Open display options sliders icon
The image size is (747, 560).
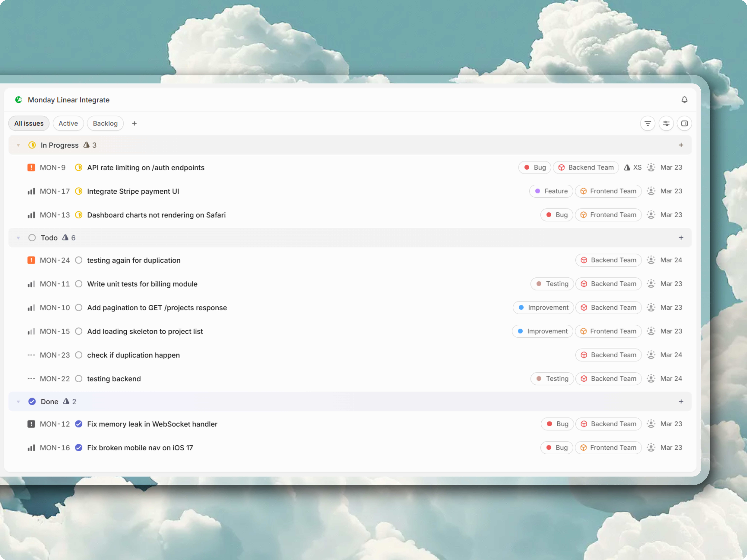pos(666,124)
